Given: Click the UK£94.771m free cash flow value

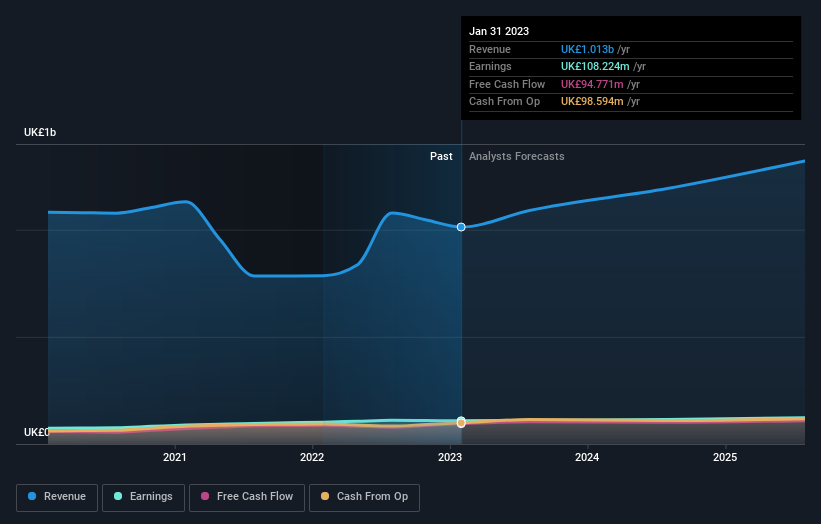Looking at the screenshot, I should pyautogui.click(x=592, y=84).
